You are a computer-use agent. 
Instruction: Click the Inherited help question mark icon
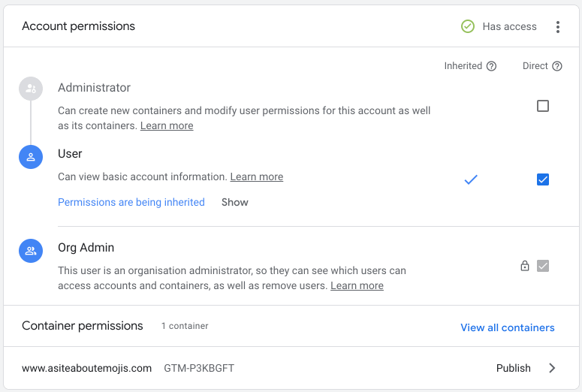coord(491,66)
